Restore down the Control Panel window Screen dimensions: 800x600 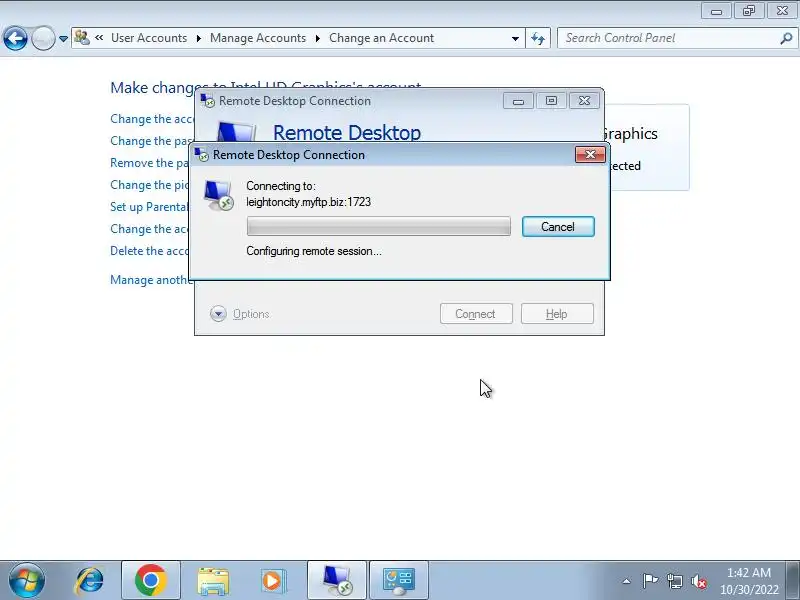point(749,11)
